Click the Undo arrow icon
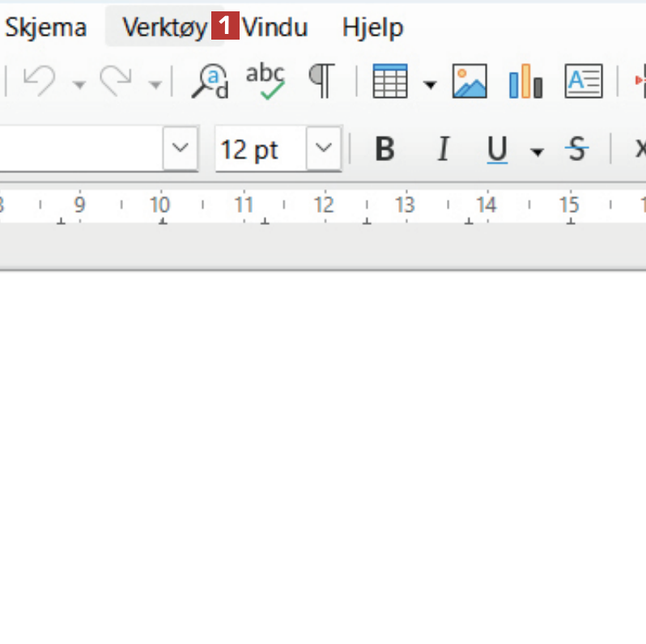The height and width of the screenshot is (644, 646). pyautogui.click(x=38, y=81)
